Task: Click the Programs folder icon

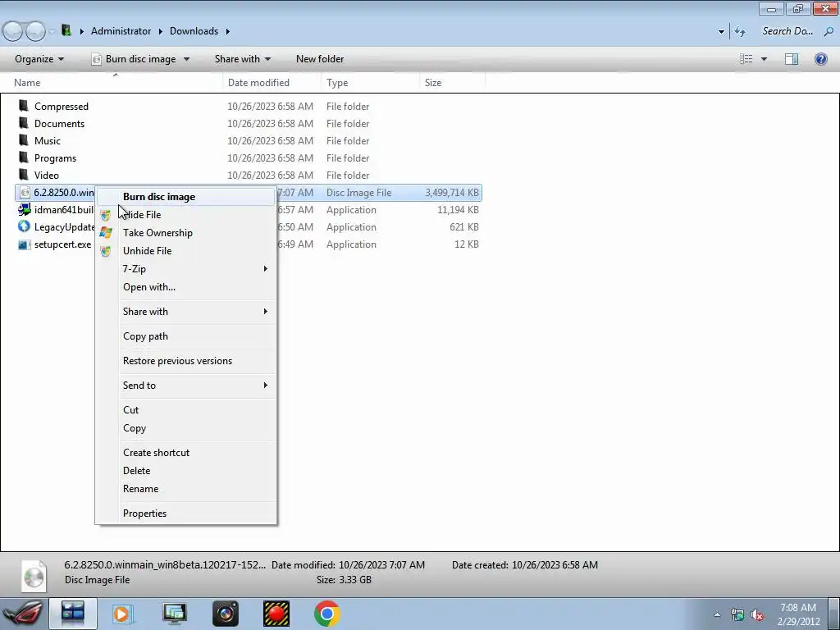Action: [x=24, y=157]
